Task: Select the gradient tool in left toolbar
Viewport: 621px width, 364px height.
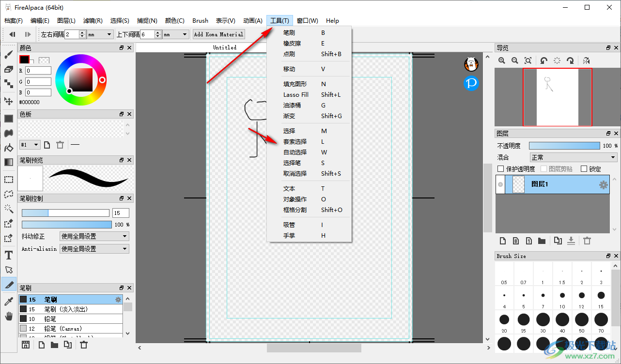Action: [x=8, y=162]
